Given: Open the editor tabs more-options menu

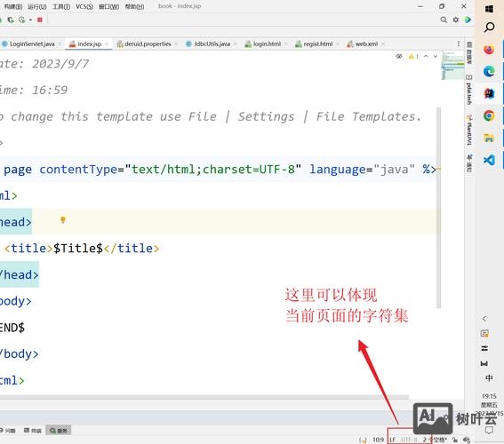Looking at the screenshot, I should tap(459, 44).
